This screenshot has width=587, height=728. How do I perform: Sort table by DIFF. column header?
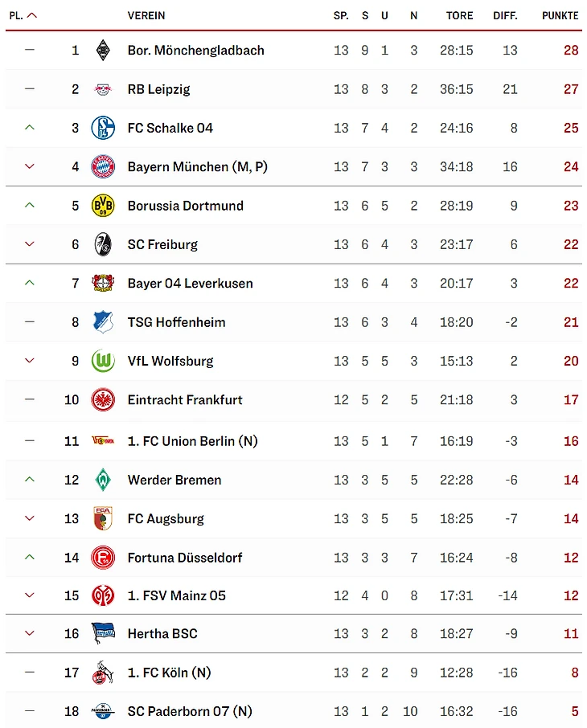[x=505, y=15]
